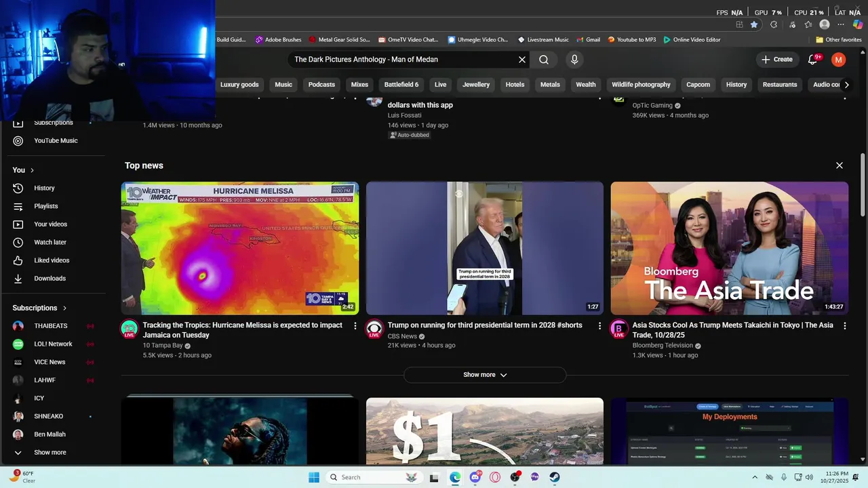Open the notifications bell
Viewport: 868px width, 488px height.
pyautogui.click(x=812, y=60)
